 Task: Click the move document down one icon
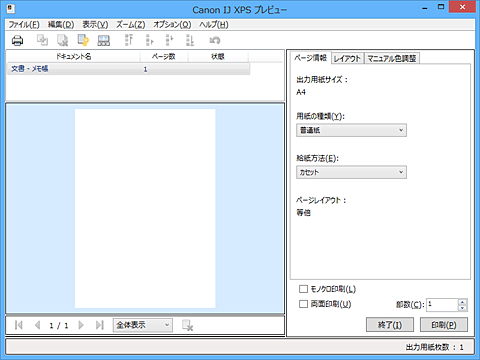click(x=170, y=40)
